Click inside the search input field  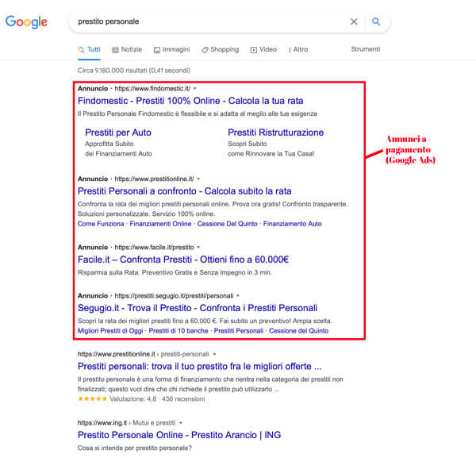coord(206,21)
